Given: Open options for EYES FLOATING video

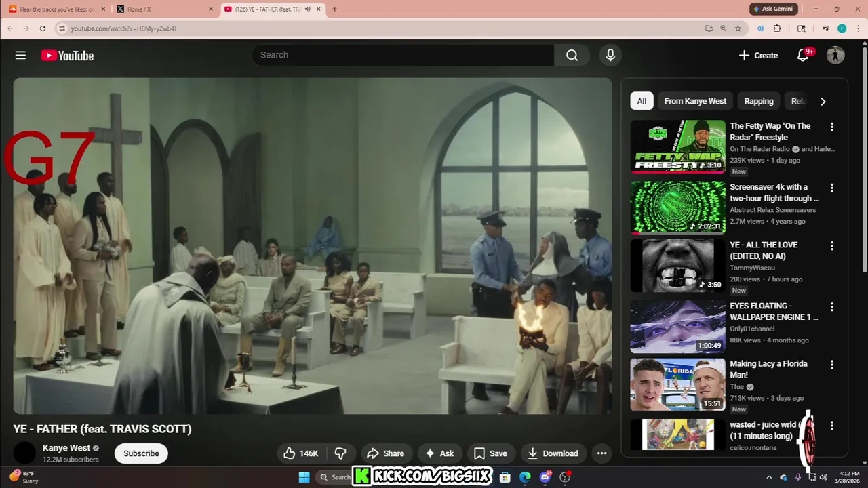Looking at the screenshot, I should click(831, 306).
